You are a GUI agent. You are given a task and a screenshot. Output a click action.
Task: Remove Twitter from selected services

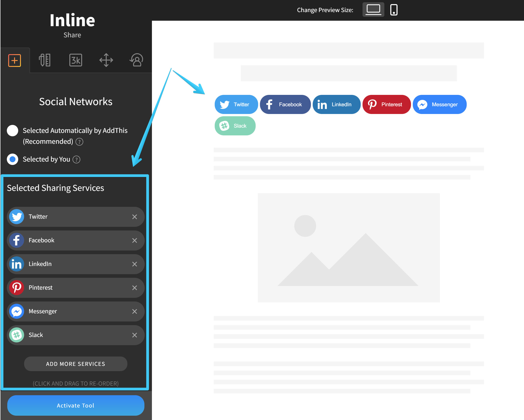135,217
